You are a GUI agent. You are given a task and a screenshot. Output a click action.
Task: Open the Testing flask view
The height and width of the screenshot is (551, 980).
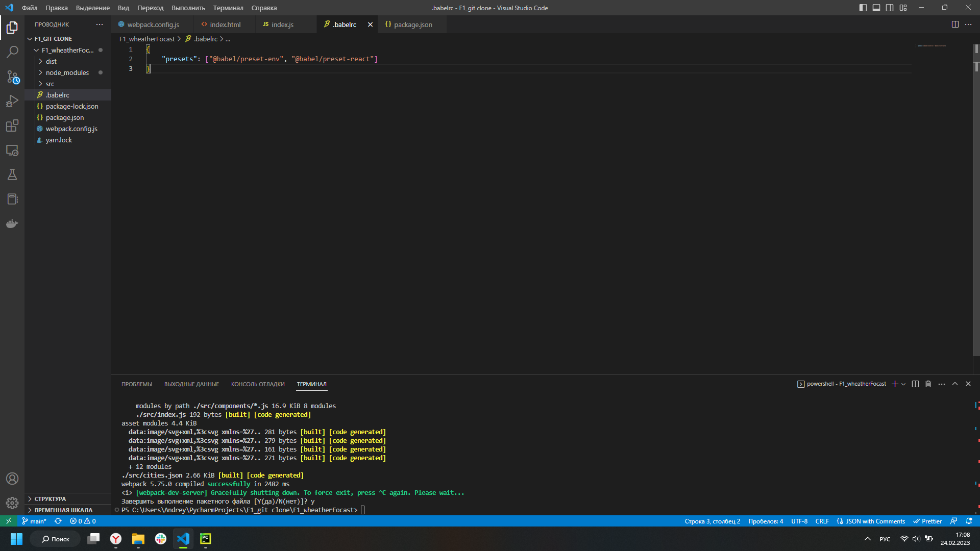[x=12, y=174]
